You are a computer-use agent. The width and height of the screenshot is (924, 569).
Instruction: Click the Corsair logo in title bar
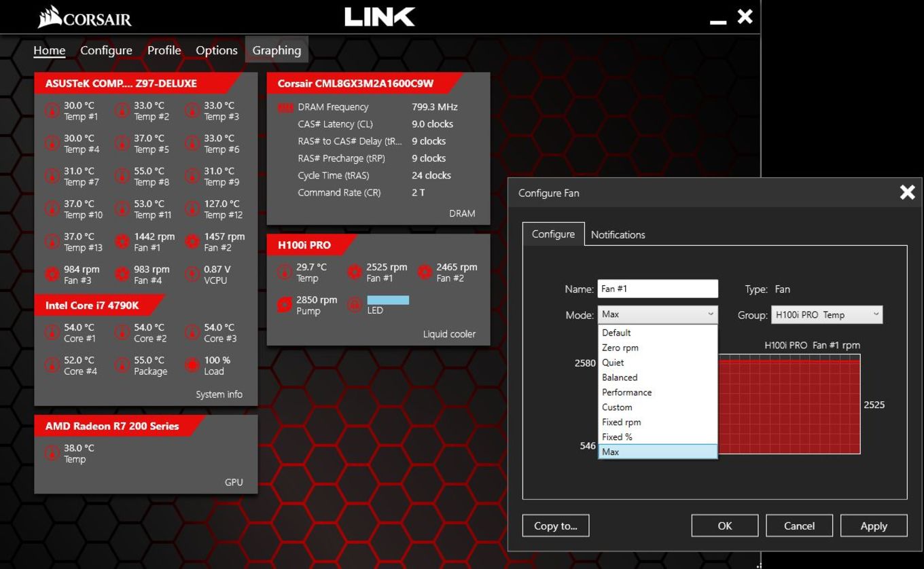[x=85, y=18]
